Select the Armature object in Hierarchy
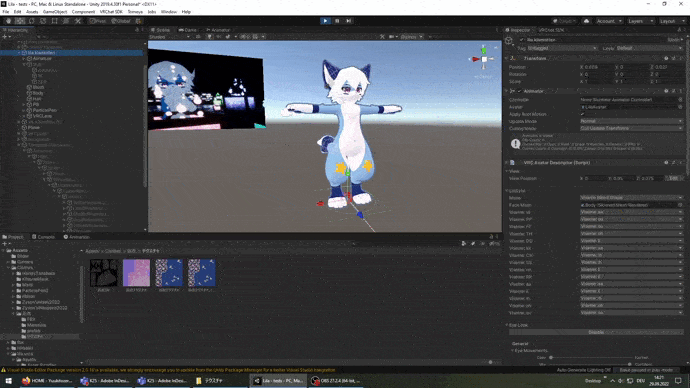The height and width of the screenshot is (388, 690). 42,58
